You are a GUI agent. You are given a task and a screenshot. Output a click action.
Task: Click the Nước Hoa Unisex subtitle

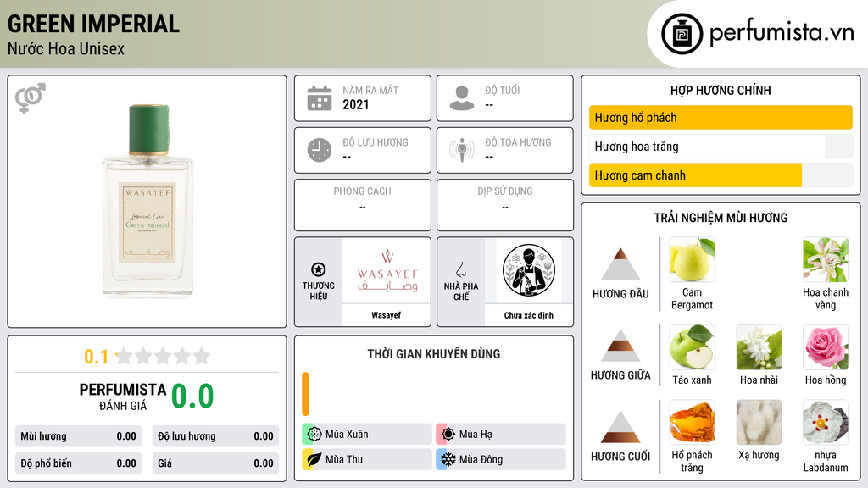tap(66, 48)
